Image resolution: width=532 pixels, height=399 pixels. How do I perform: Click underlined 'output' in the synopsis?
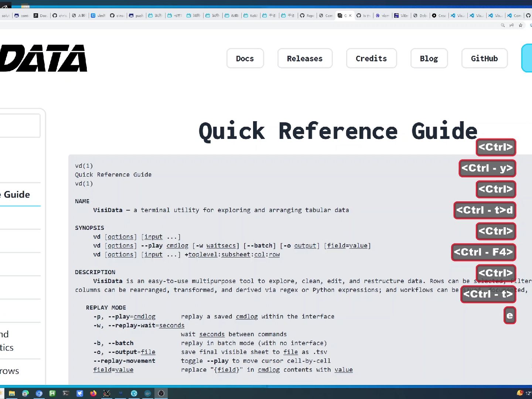(305, 246)
